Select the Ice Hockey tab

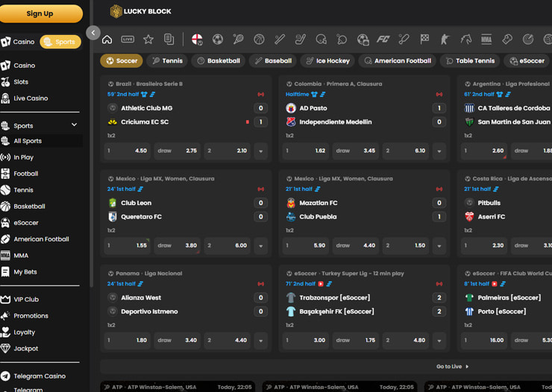pyautogui.click(x=327, y=61)
